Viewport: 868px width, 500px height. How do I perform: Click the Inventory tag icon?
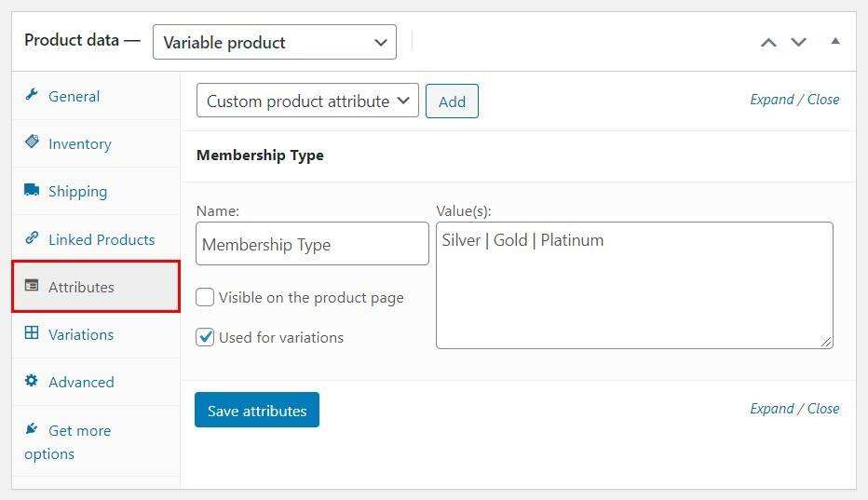tap(32, 142)
